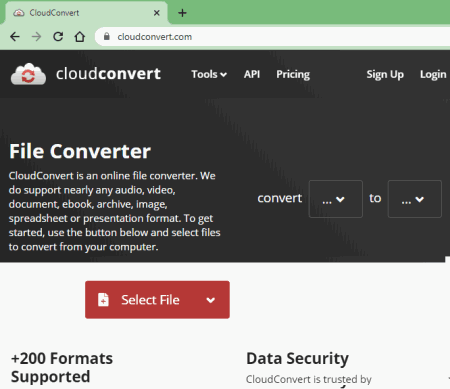Expand the Tools menu
The image size is (450, 389).
209,74
